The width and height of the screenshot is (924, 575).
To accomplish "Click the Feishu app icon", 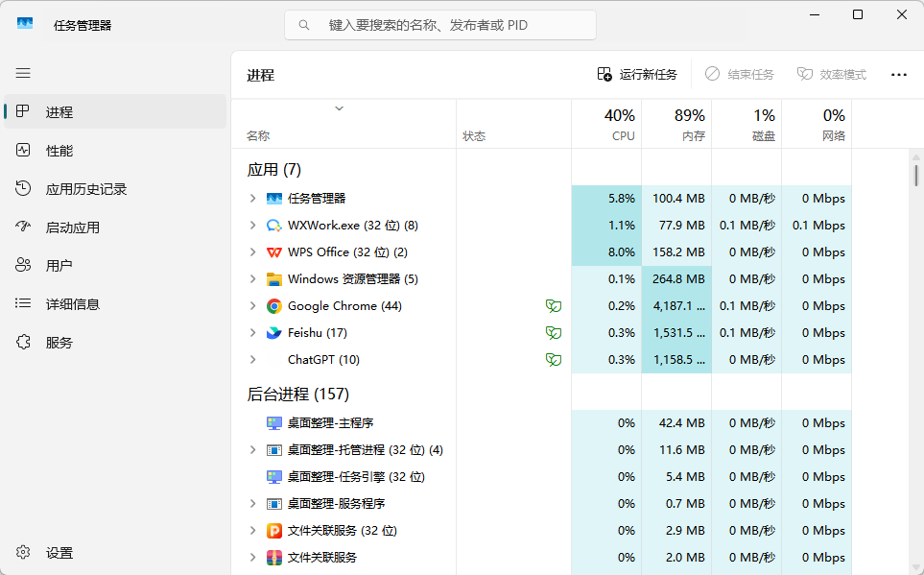I will point(274,333).
